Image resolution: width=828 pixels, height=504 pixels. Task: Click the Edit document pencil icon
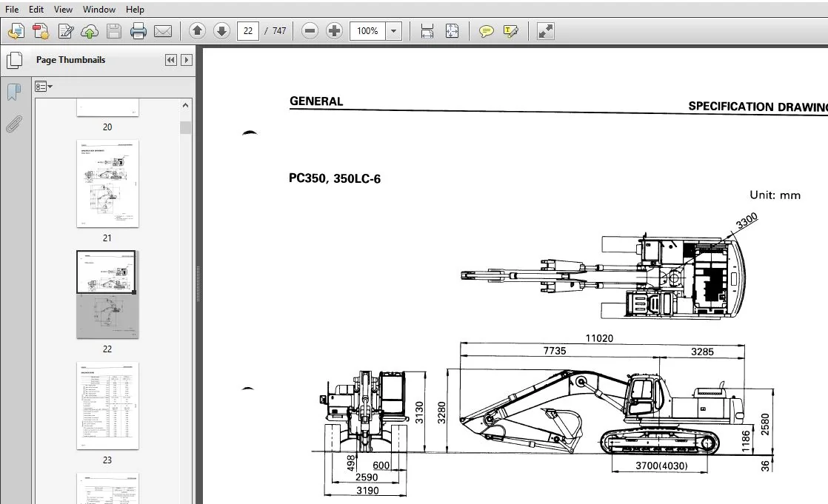(x=65, y=31)
